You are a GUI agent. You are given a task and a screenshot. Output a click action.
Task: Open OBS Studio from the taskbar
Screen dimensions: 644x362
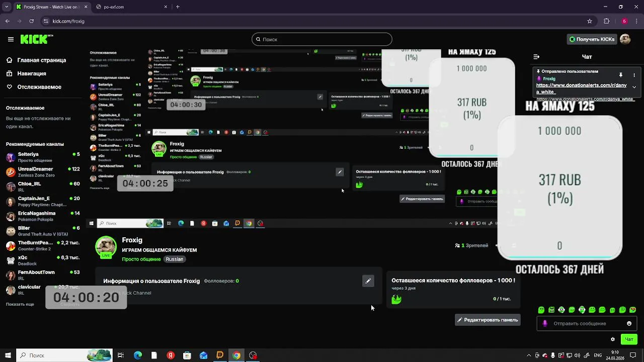253,355
